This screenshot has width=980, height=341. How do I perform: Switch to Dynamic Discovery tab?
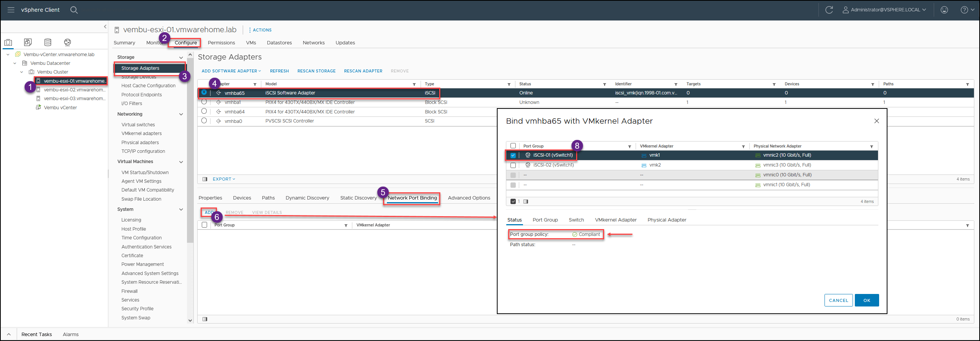[308, 198]
